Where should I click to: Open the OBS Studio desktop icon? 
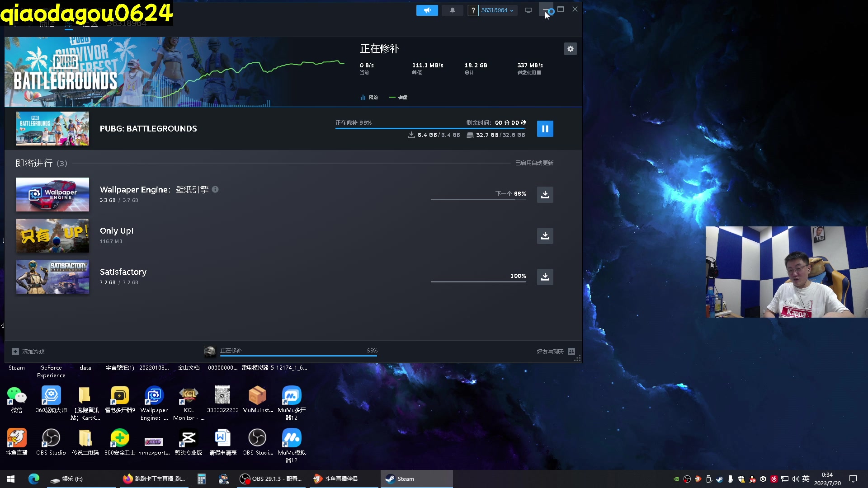[51, 442]
